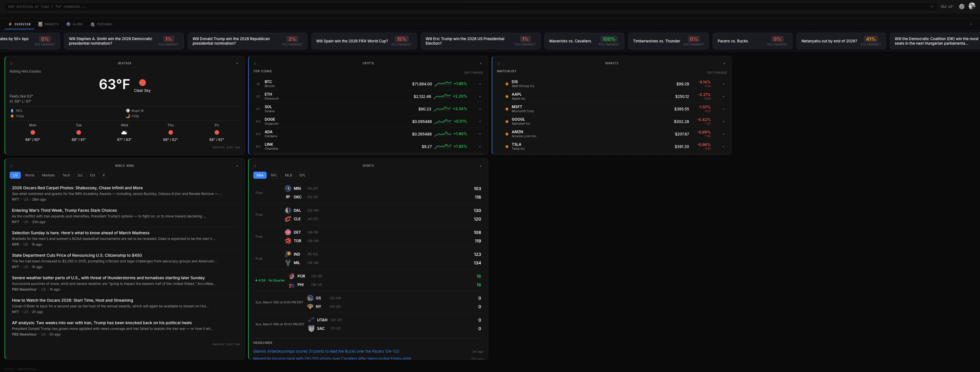The width and height of the screenshot is (980, 372).
Task: Toggle the star next to AAPL Apple Inc
Action: pyautogui.click(x=507, y=96)
